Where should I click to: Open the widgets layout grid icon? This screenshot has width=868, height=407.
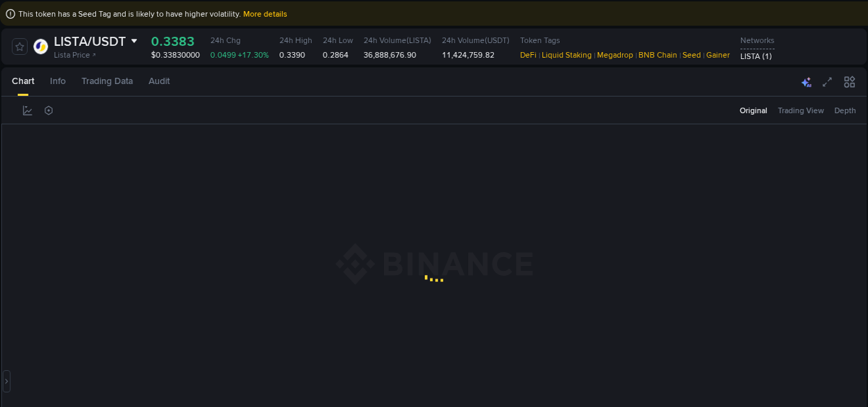849,81
